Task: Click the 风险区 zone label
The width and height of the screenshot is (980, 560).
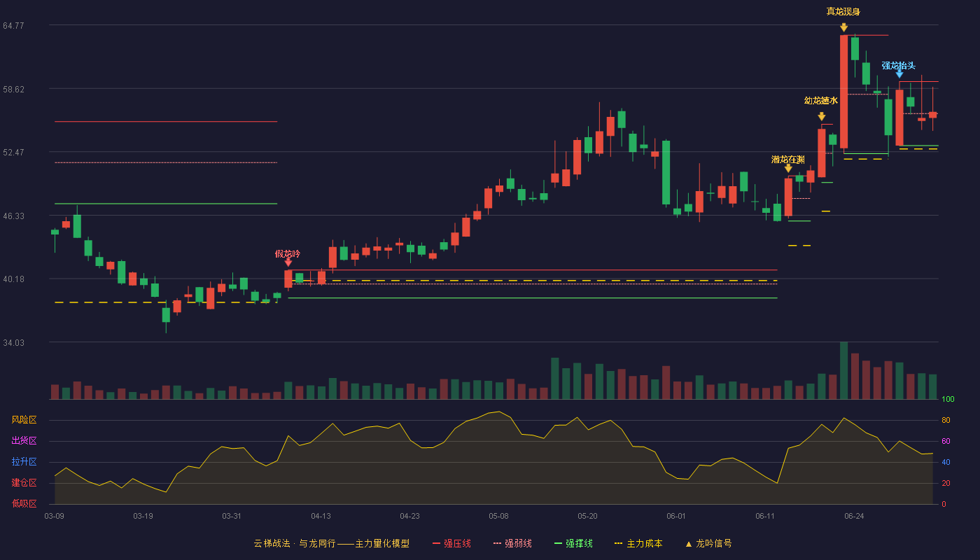Action: point(24,420)
